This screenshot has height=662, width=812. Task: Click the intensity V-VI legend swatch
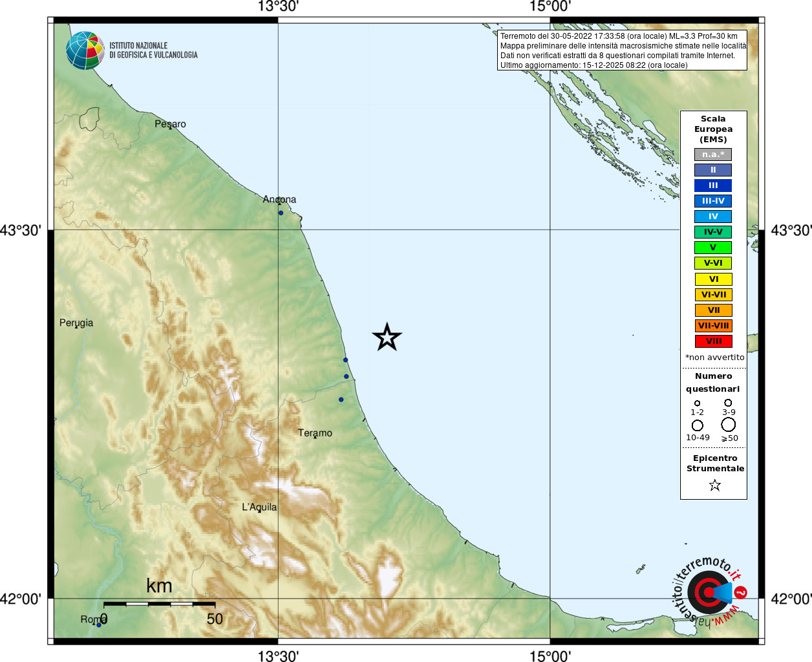pos(713,263)
